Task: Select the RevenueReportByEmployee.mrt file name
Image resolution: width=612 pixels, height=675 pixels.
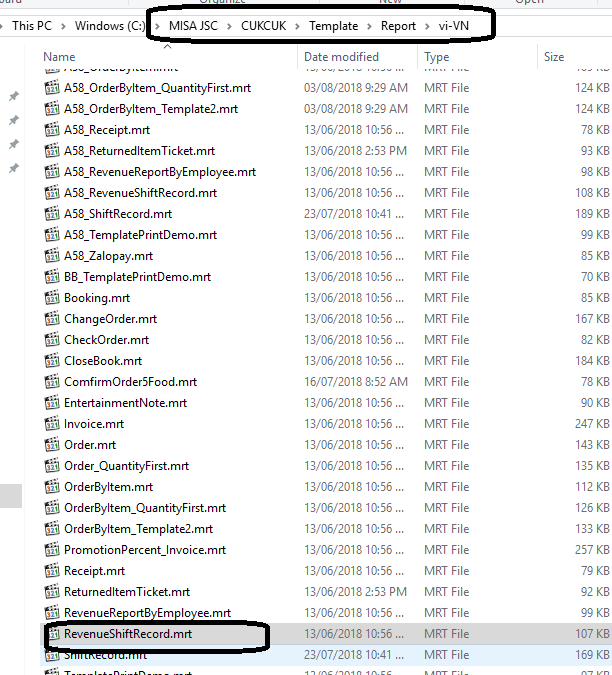Action: tap(147, 613)
